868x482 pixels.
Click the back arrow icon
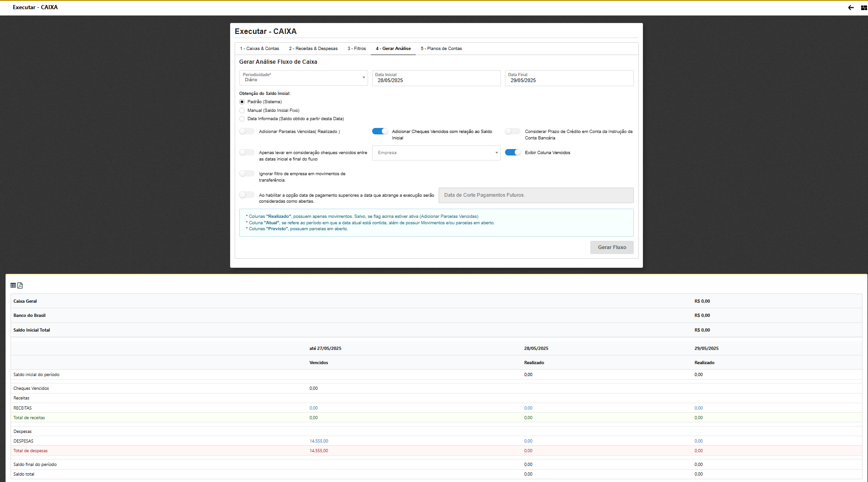coord(851,7)
